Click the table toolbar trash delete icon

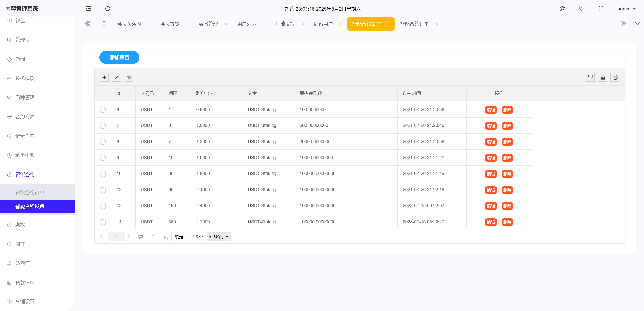[x=129, y=77]
